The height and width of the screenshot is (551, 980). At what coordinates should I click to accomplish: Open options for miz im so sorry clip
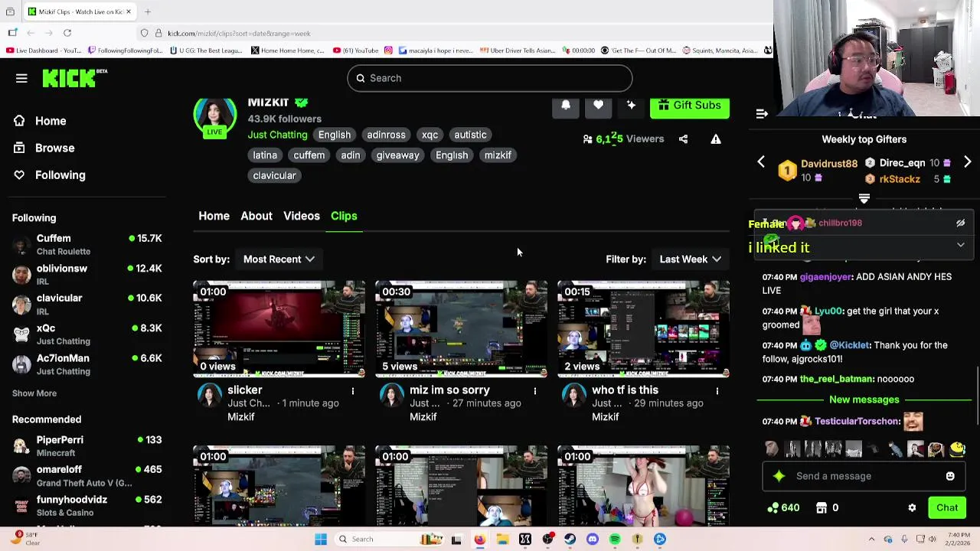535,391
